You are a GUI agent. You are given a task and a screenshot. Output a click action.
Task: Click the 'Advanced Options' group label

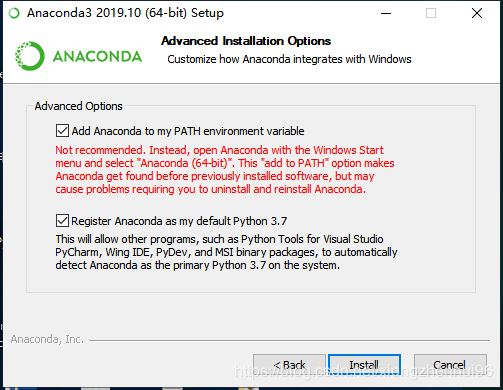[79, 106]
